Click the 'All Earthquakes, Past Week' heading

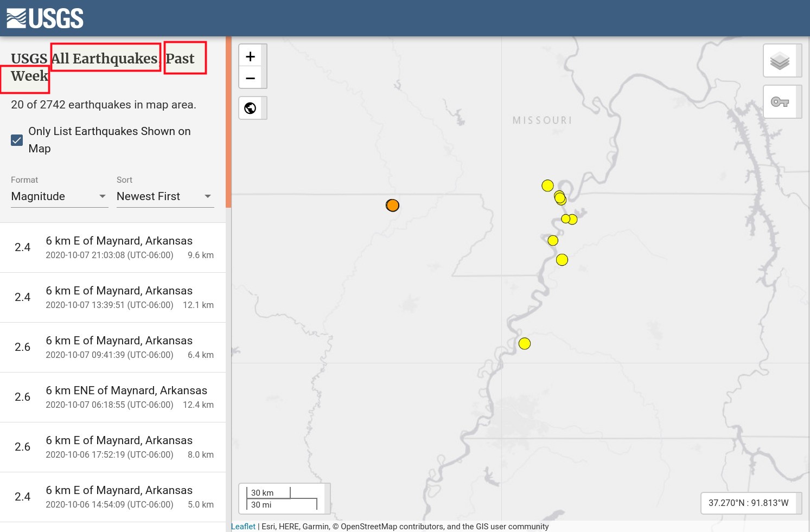(x=103, y=67)
